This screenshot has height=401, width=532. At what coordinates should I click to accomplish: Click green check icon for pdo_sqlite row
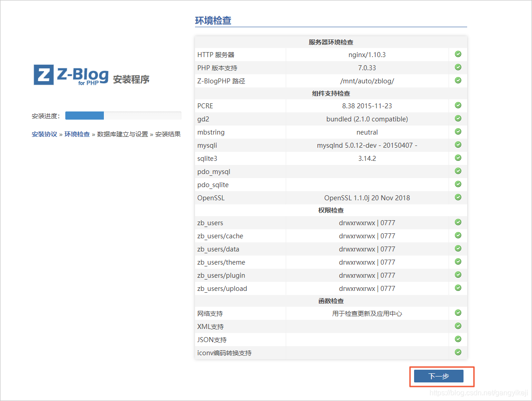point(458,184)
